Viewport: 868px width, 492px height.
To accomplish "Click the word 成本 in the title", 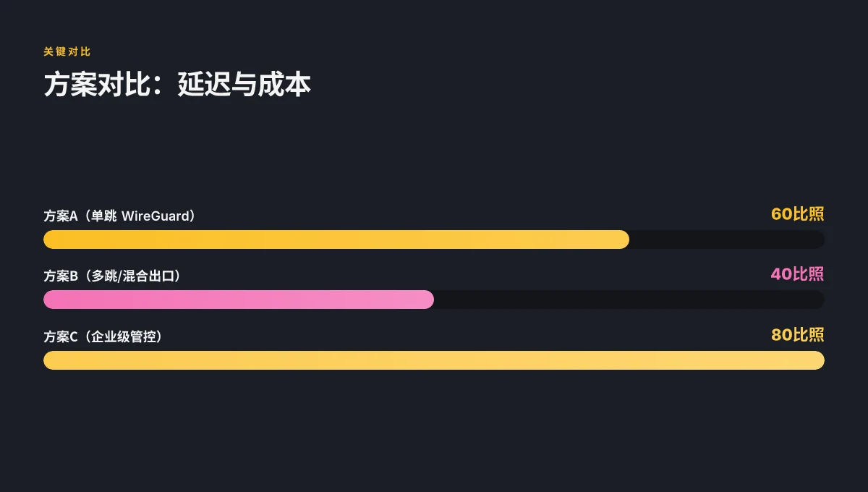I will click(x=285, y=85).
